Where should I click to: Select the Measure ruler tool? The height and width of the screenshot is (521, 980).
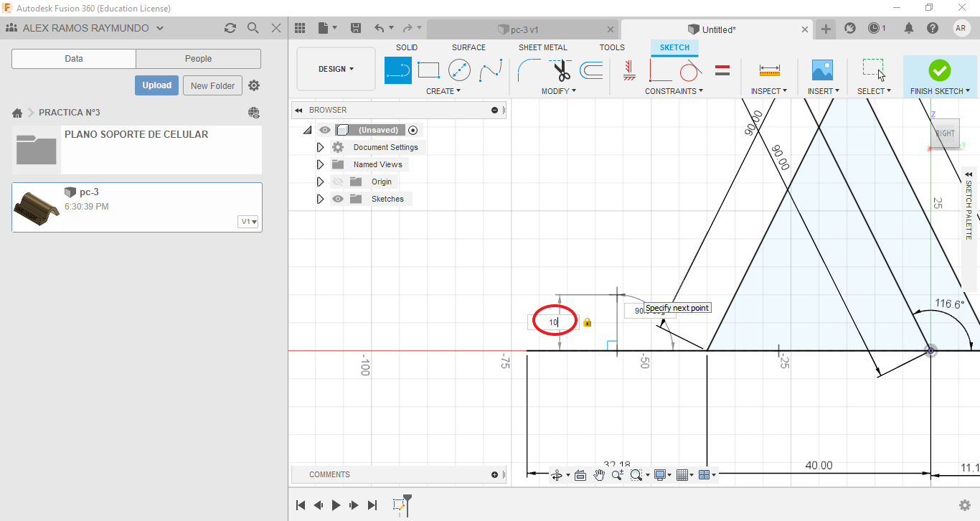pos(769,70)
